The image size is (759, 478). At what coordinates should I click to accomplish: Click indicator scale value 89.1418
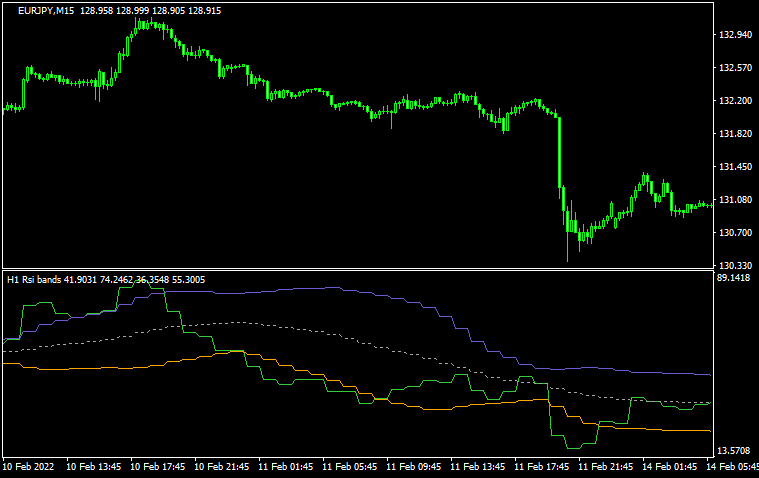733,278
